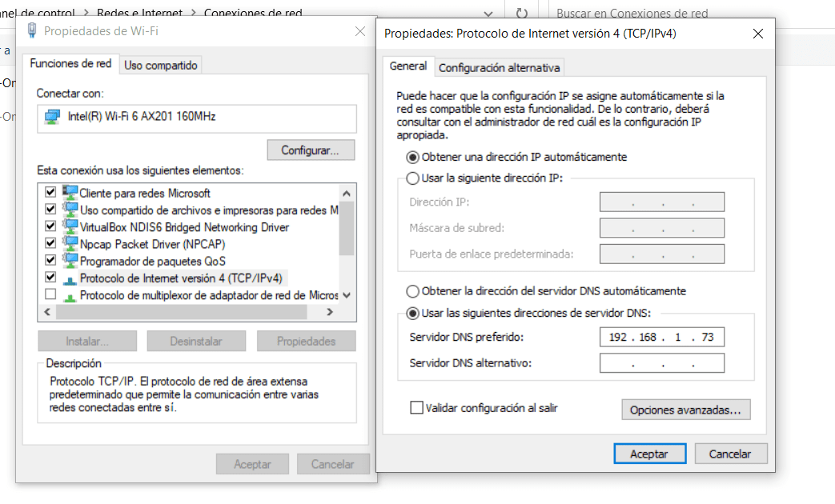Click the TCP/IPv4 protocol icon in list
The width and height of the screenshot is (835, 504).
coord(70,279)
